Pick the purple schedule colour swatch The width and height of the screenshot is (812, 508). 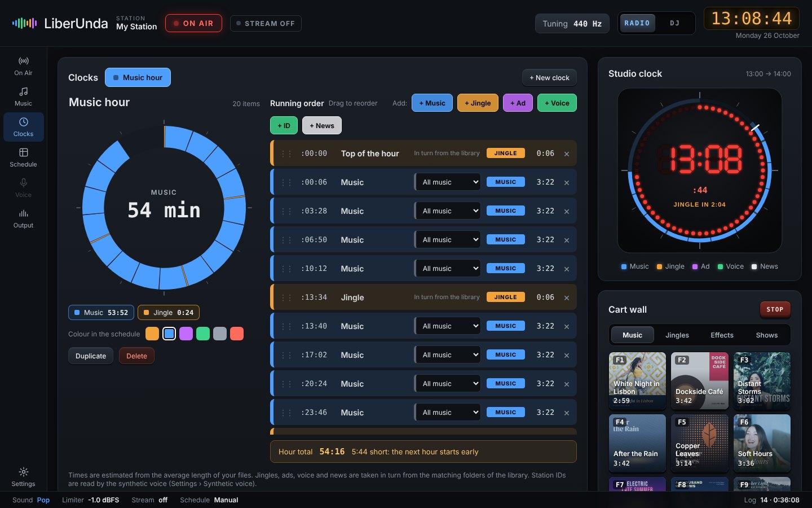point(186,334)
